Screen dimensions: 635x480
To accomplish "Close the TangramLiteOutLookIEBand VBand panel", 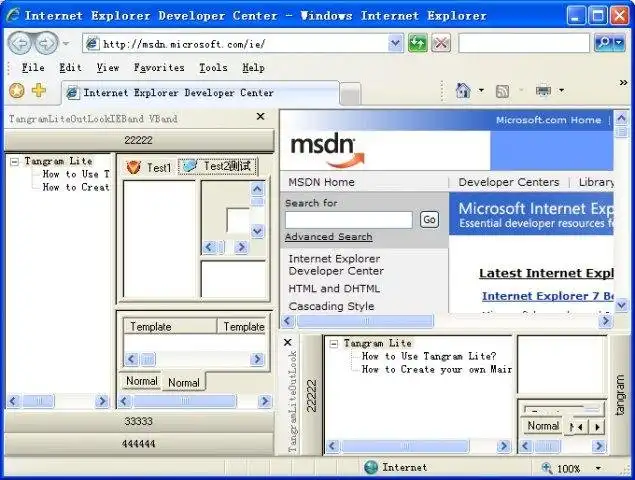I will (x=260, y=117).
